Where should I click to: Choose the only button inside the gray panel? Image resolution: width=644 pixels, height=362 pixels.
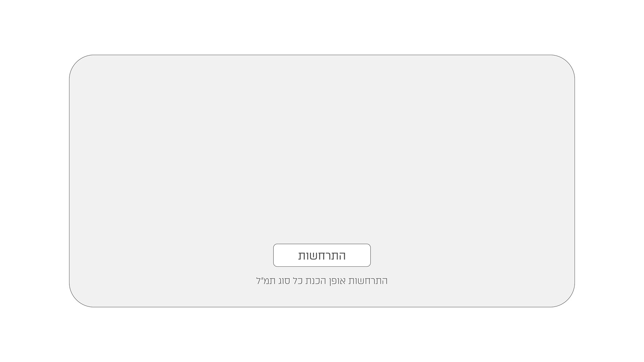[322, 255]
